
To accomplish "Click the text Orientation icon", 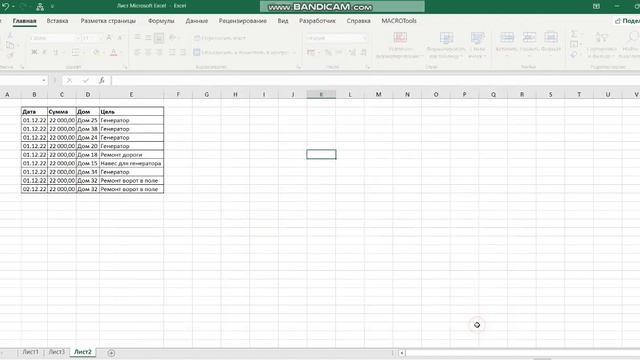I will pos(172,38).
